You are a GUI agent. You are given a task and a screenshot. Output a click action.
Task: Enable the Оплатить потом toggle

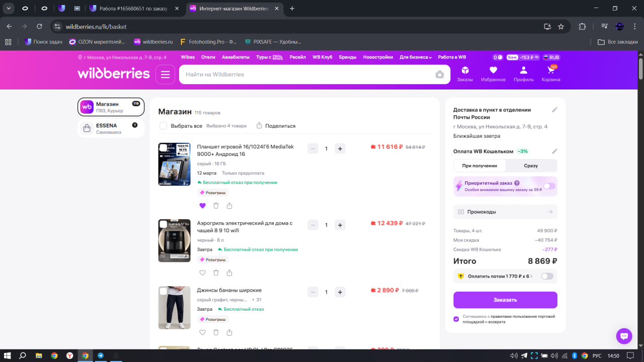(547, 276)
